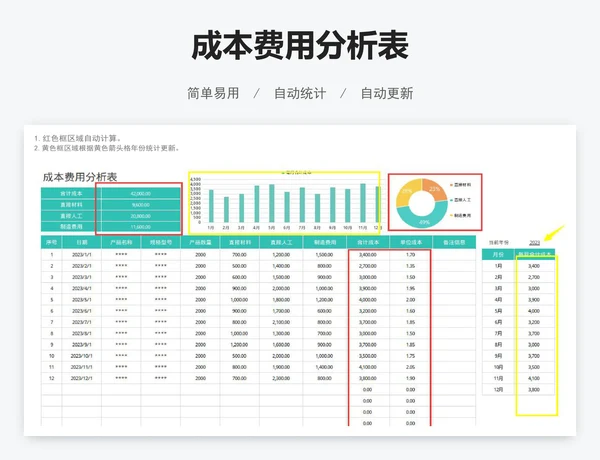Click the yellow 28% donut chart segment
Screen dimensions: 600x460
[406, 191]
